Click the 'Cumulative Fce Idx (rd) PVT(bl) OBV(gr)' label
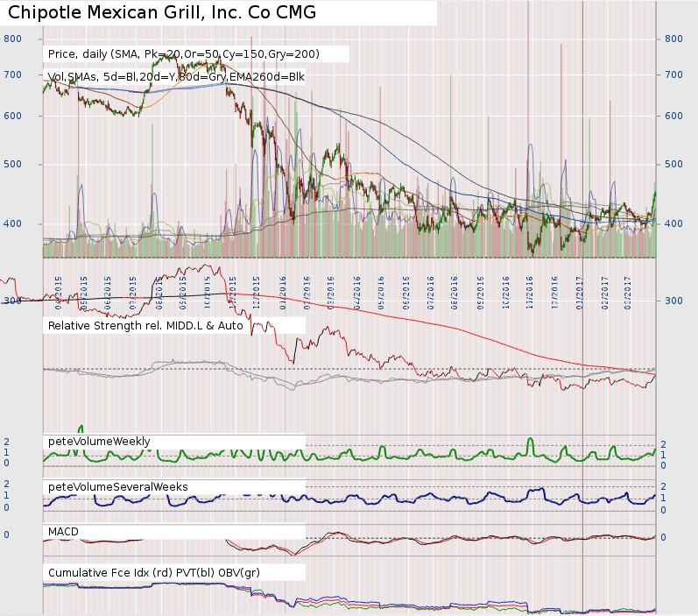The width and height of the screenshot is (698, 616). [154, 573]
